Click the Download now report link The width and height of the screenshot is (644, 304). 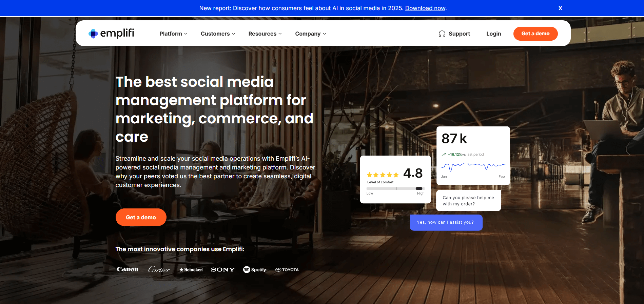tap(425, 8)
